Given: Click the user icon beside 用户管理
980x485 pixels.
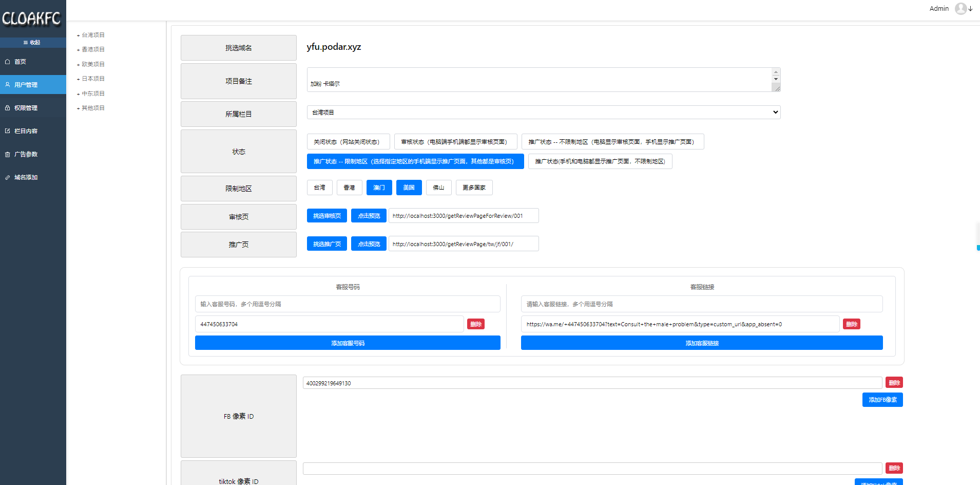Looking at the screenshot, I should pyautogui.click(x=8, y=85).
